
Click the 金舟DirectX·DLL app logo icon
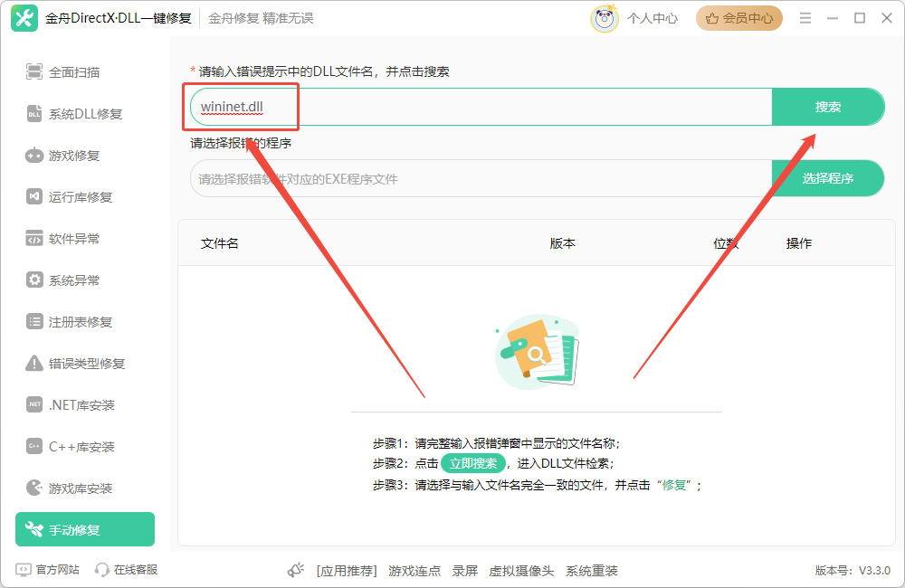24,18
